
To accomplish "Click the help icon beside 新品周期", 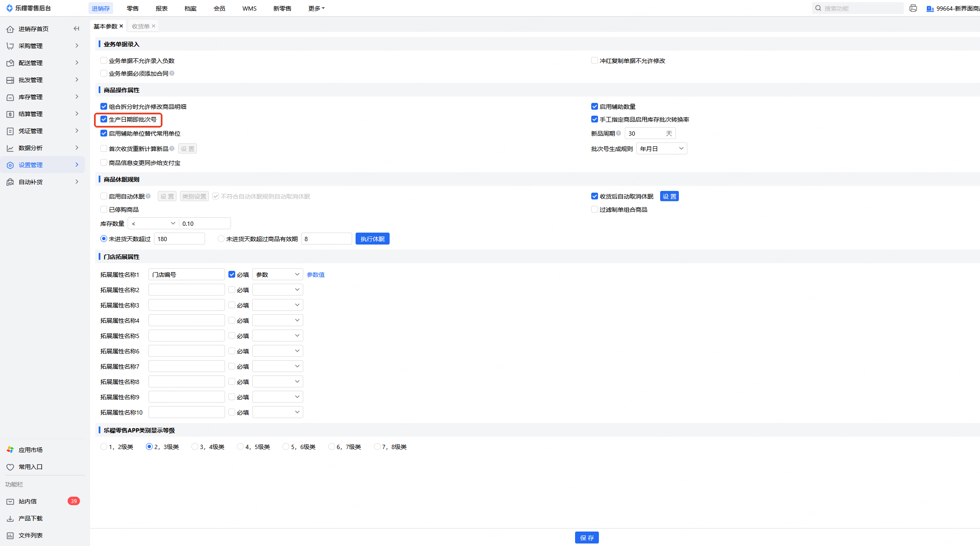I will coord(618,134).
